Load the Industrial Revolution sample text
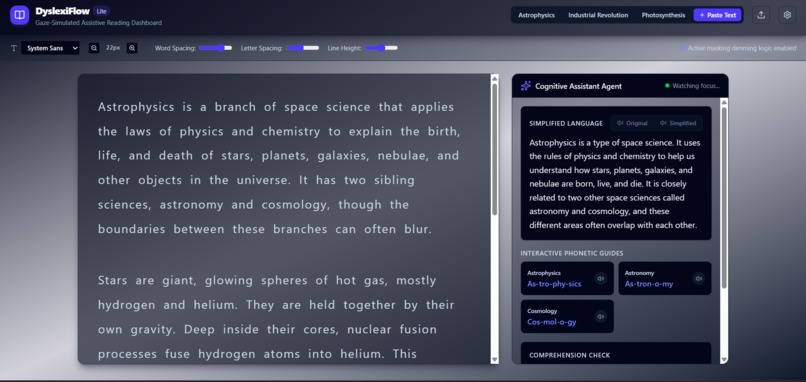 598,15
